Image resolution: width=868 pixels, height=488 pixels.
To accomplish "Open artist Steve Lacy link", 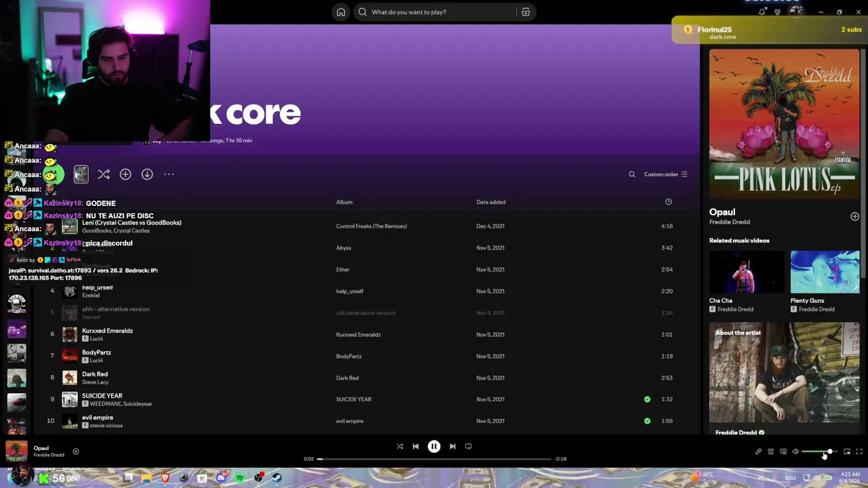I will pos(95,382).
